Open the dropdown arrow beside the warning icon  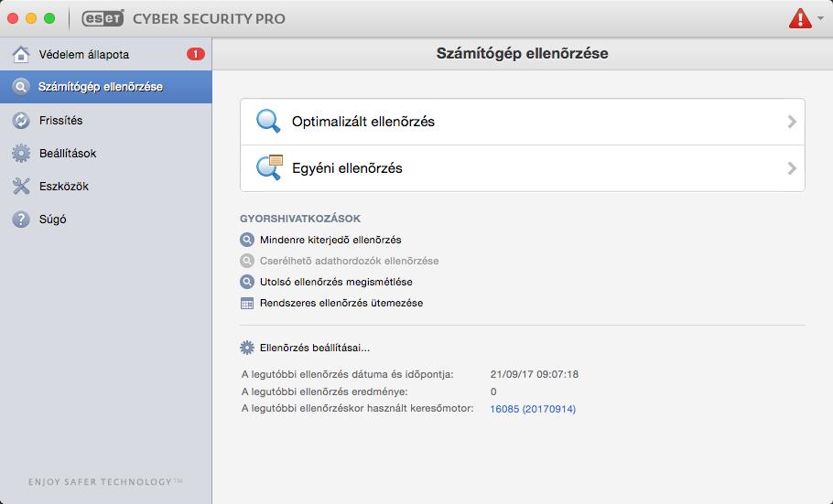coord(820,18)
